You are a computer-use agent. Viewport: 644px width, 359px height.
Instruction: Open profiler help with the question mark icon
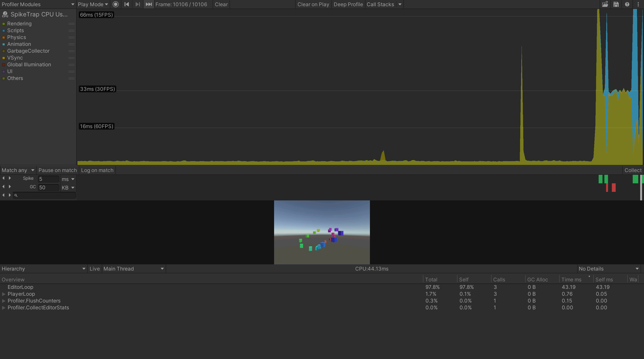[x=627, y=4]
